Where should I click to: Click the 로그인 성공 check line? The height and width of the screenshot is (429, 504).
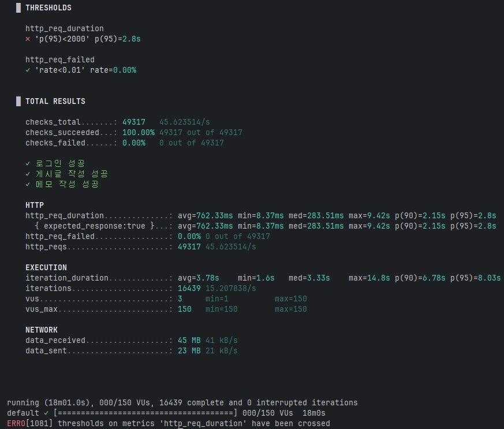(60, 163)
